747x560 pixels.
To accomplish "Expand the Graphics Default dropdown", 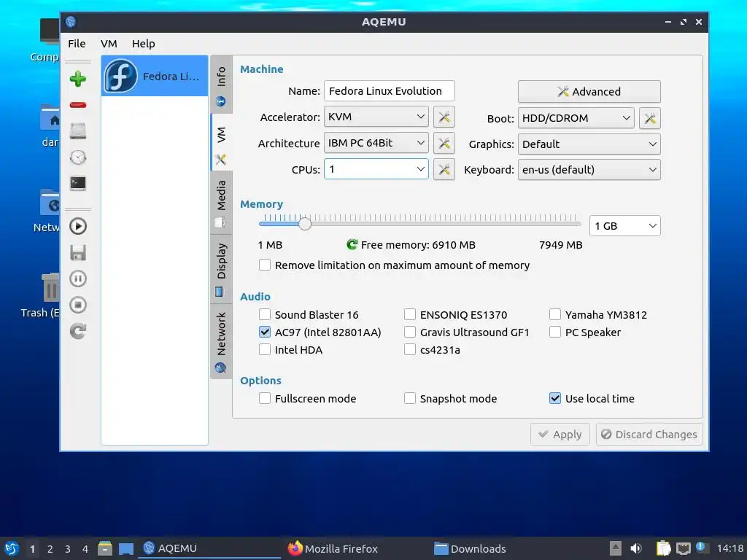I will coord(589,144).
